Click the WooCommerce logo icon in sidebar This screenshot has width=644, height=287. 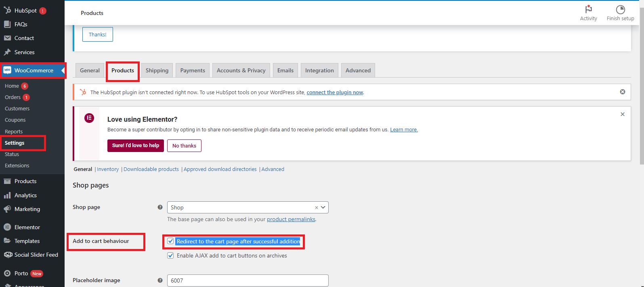(x=7, y=70)
